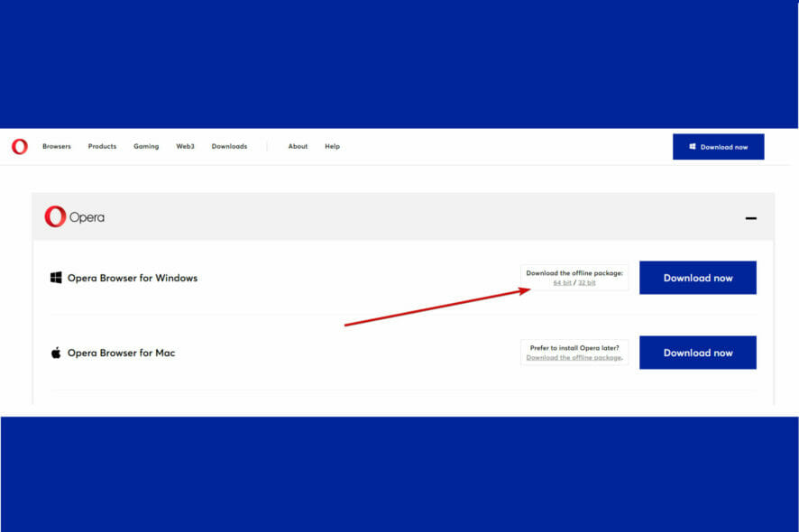
Task: Go to the Downloads menu item
Action: click(229, 146)
